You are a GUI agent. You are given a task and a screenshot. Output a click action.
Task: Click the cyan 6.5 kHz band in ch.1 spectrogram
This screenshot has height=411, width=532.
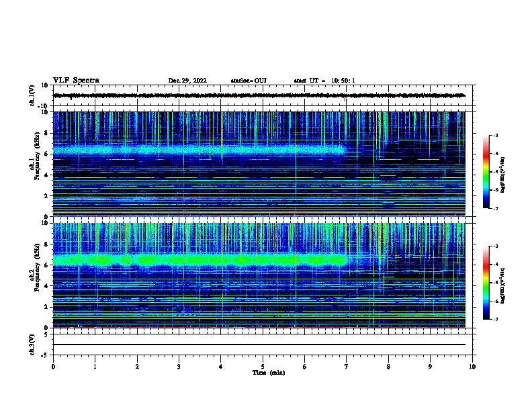click(x=199, y=150)
